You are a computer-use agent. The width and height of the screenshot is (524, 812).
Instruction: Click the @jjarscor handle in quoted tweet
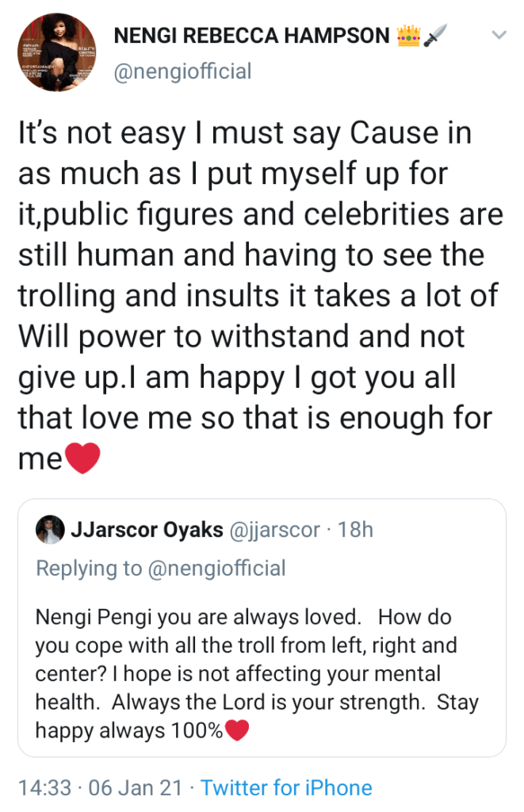point(275,530)
